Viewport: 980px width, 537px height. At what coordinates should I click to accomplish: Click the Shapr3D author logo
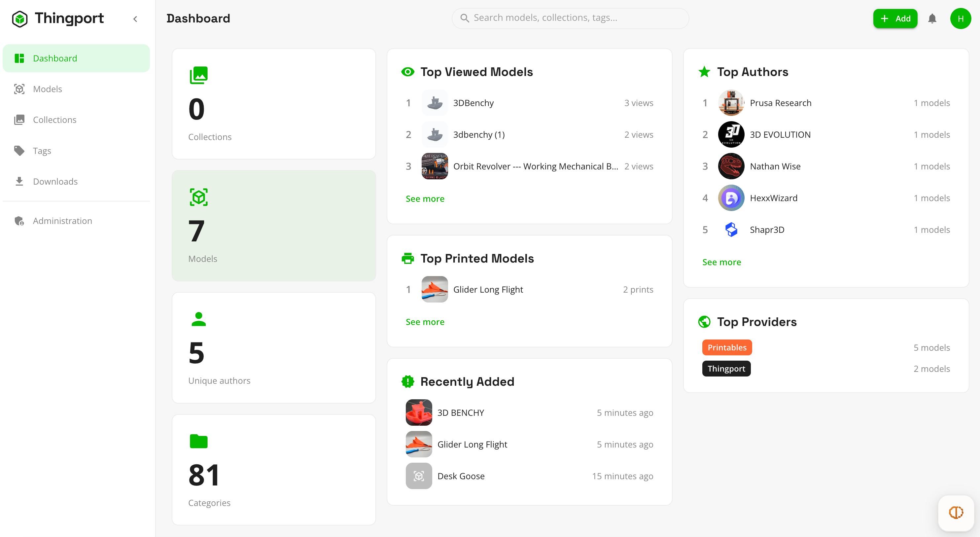click(731, 230)
